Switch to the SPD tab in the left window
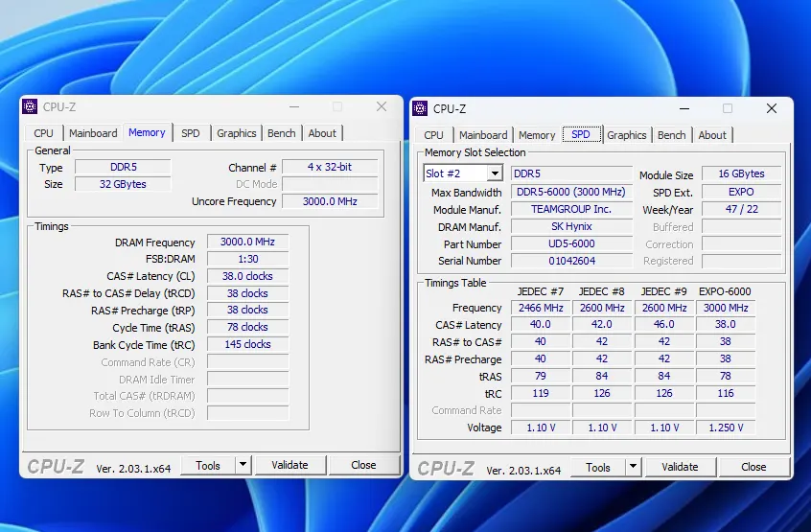 [191, 133]
